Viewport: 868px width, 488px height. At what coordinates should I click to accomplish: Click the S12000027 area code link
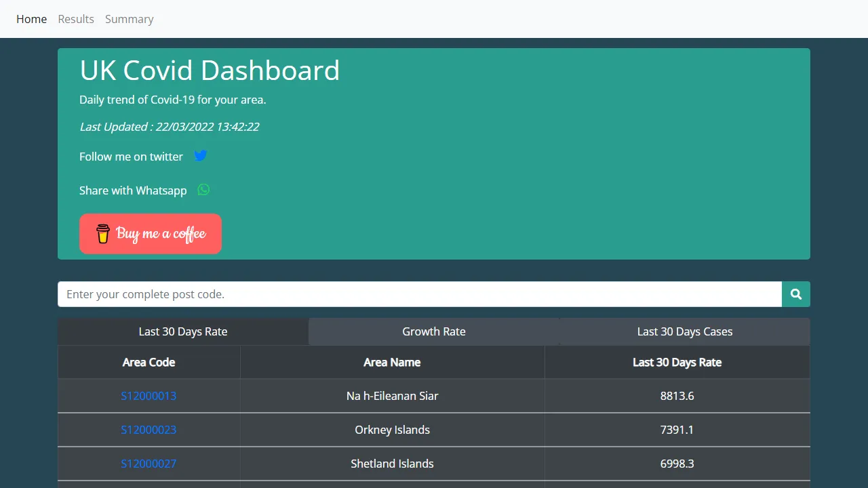[149, 463]
